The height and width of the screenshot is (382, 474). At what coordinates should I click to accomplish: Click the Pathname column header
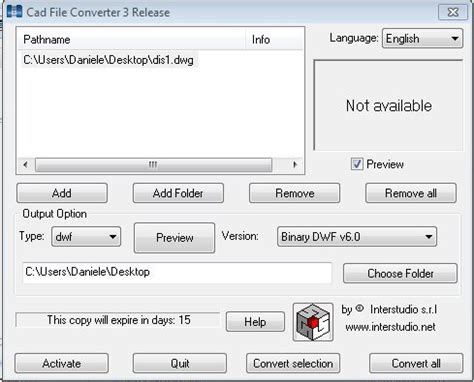(131, 39)
